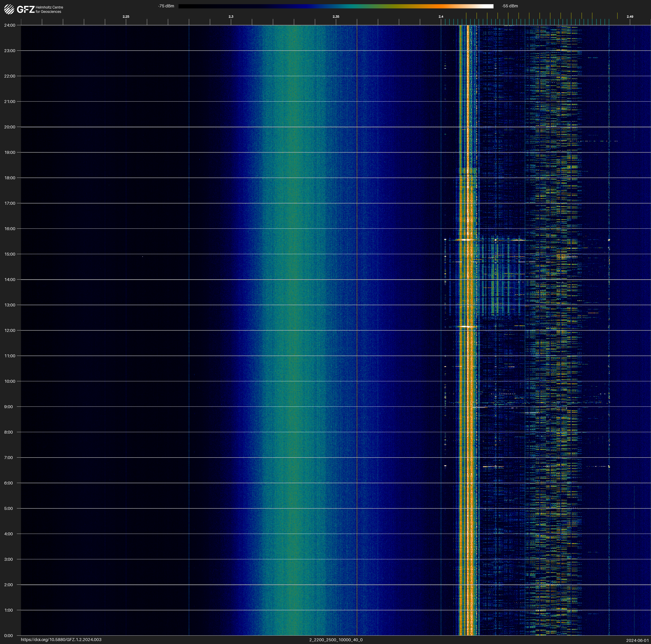Click the 6:00 time axis label
Viewport: 651px width, 644px height.
pyautogui.click(x=8, y=483)
